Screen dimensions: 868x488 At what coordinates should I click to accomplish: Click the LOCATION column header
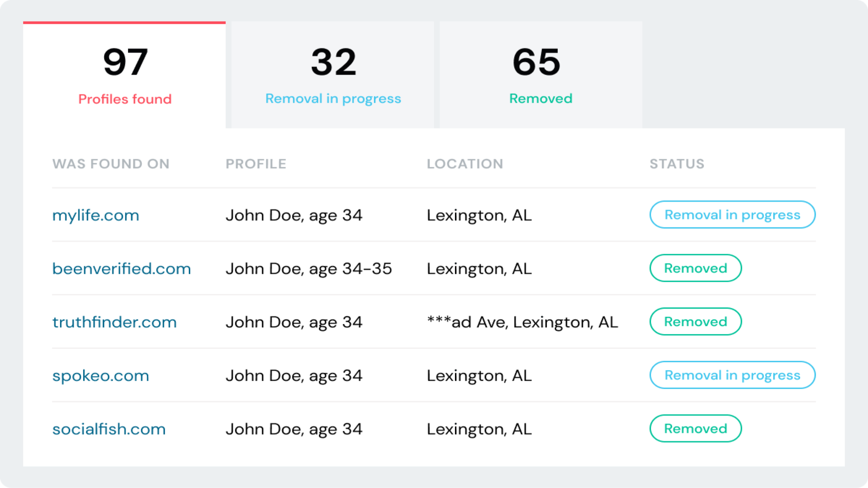tap(465, 164)
